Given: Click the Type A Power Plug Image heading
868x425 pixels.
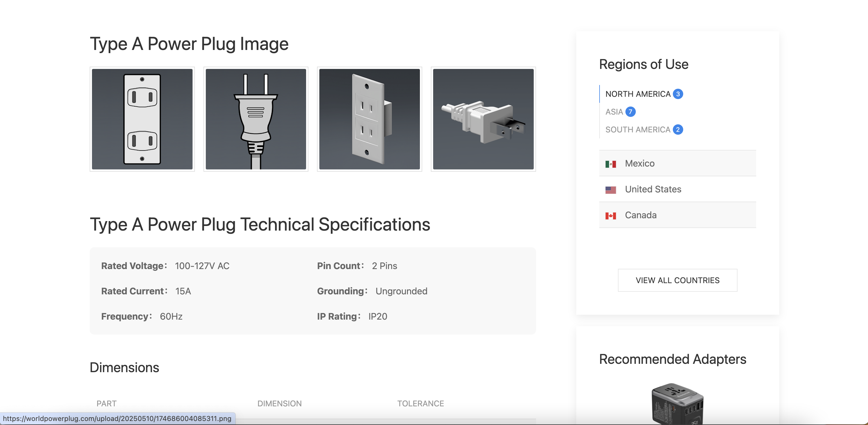Looking at the screenshot, I should coord(189,44).
